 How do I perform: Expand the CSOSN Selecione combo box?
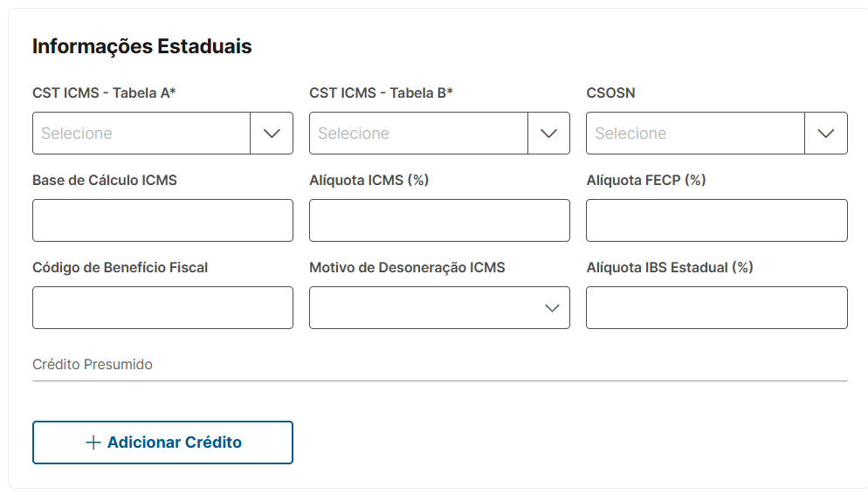(x=695, y=134)
